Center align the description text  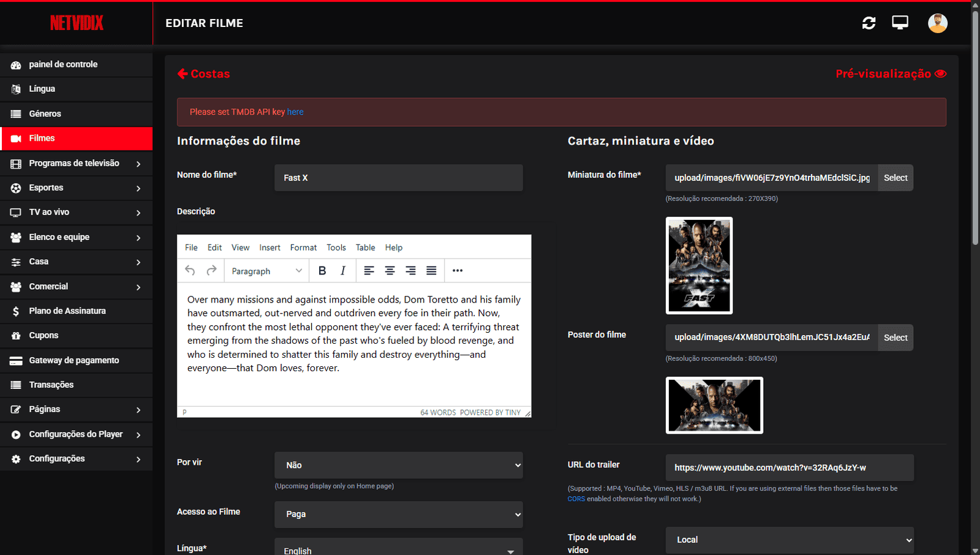[x=390, y=271]
